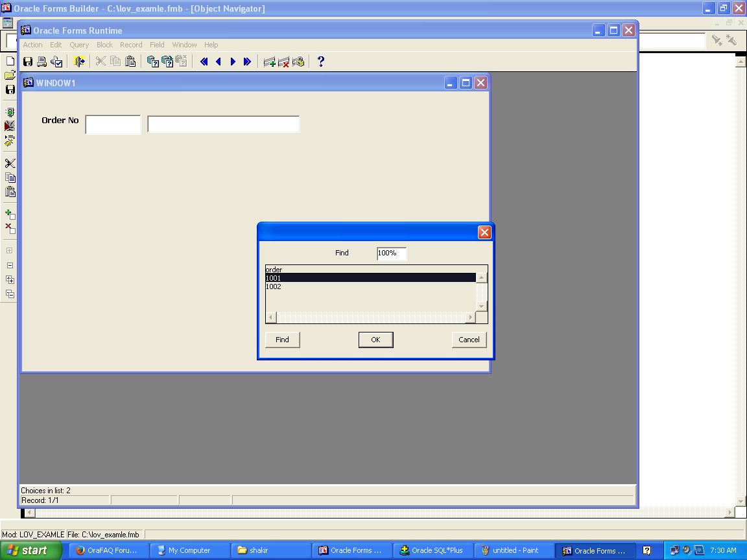Go to the first record with double-left arrow
This screenshot has height=560, width=747.
[x=204, y=62]
